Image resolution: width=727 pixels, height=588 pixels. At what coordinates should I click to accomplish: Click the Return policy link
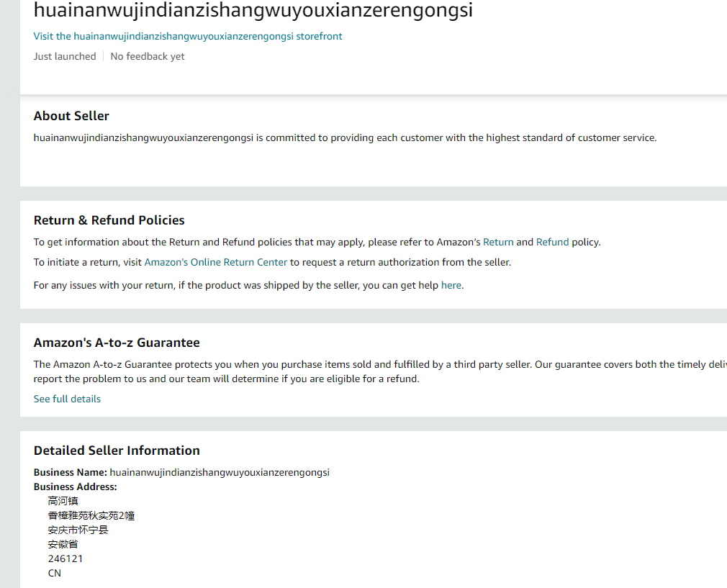click(x=498, y=242)
